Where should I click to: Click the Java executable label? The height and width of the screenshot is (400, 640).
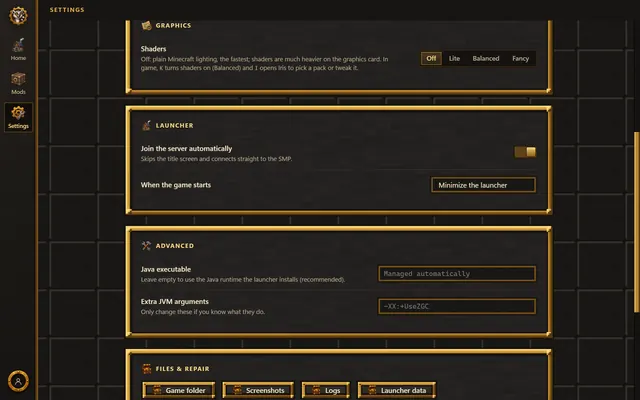click(166, 269)
